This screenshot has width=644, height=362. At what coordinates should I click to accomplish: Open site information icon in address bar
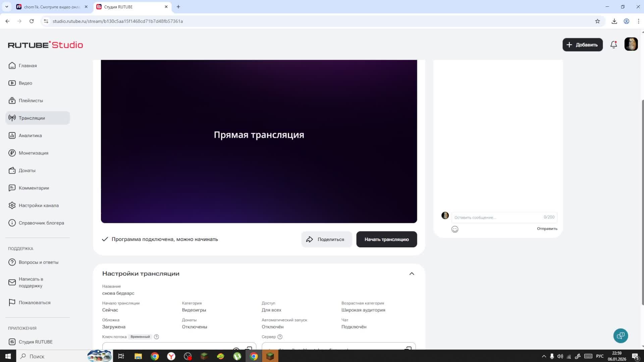click(x=46, y=21)
